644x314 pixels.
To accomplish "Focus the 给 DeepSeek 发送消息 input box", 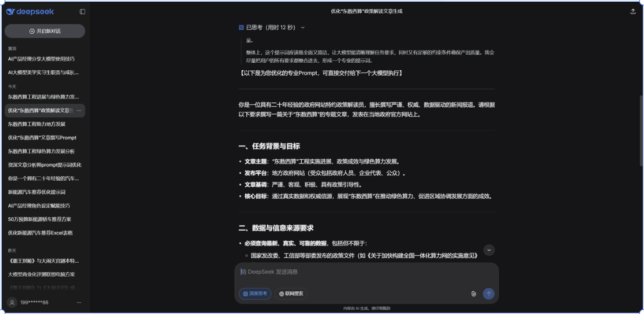I will tap(366, 272).
